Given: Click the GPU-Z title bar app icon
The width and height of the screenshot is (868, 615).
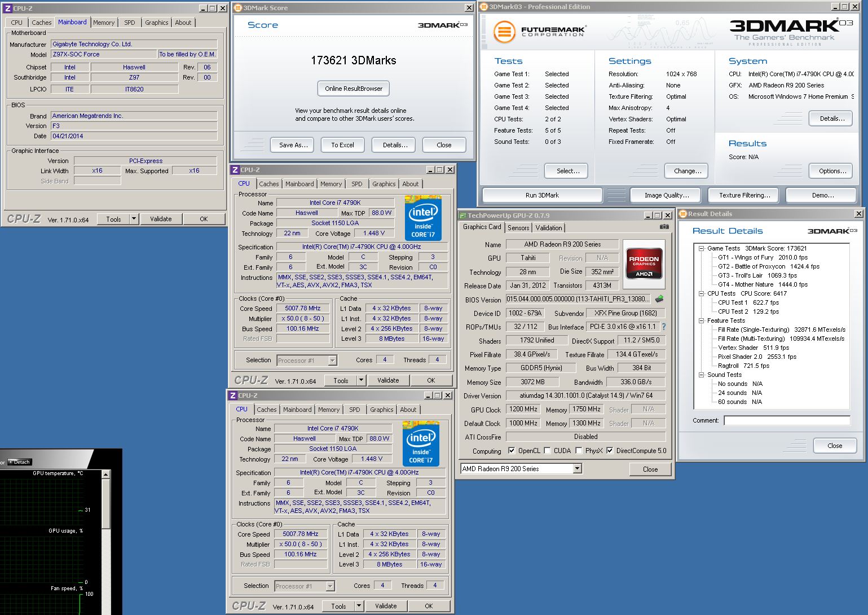Looking at the screenshot, I should click(462, 216).
